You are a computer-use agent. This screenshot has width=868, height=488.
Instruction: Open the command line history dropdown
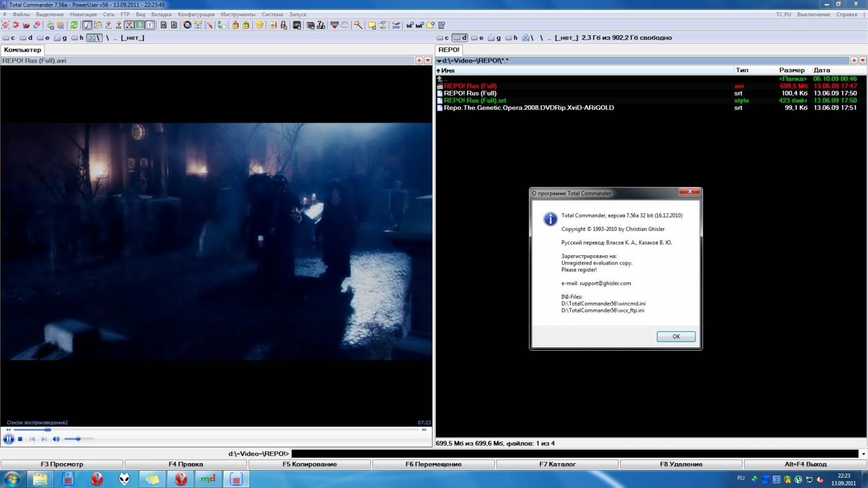863,454
